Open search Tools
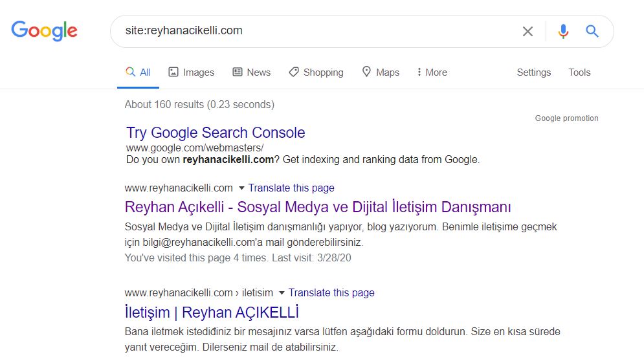 pyautogui.click(x=579, y=72)
